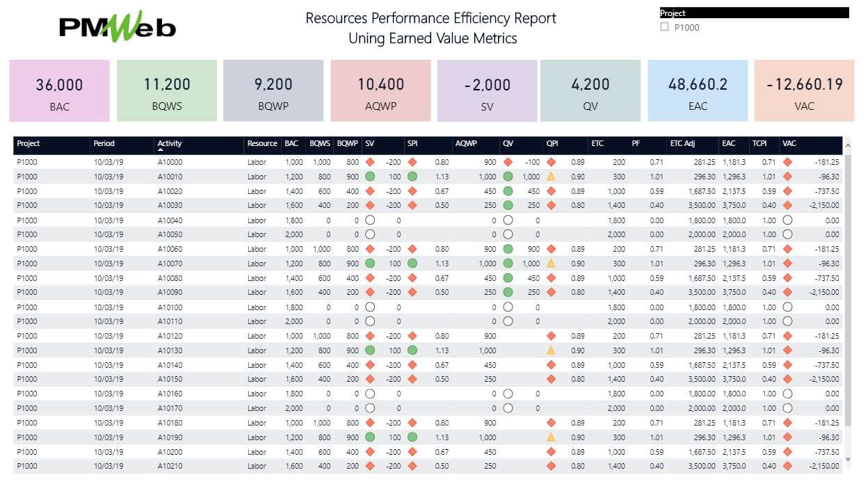Viewport: 868px width, 484px height.
Task: Click the Period column header
Action: coord(103,144)
